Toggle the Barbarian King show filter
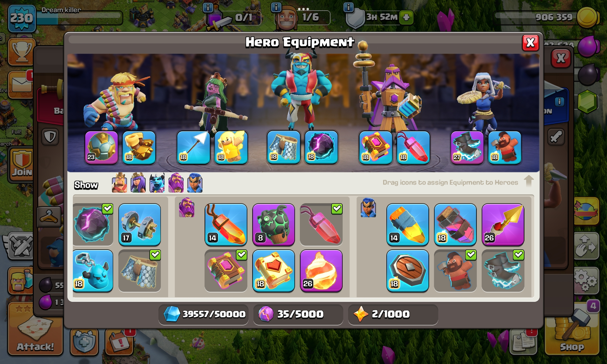Screen dimensions: 607x364 point(119,183)
